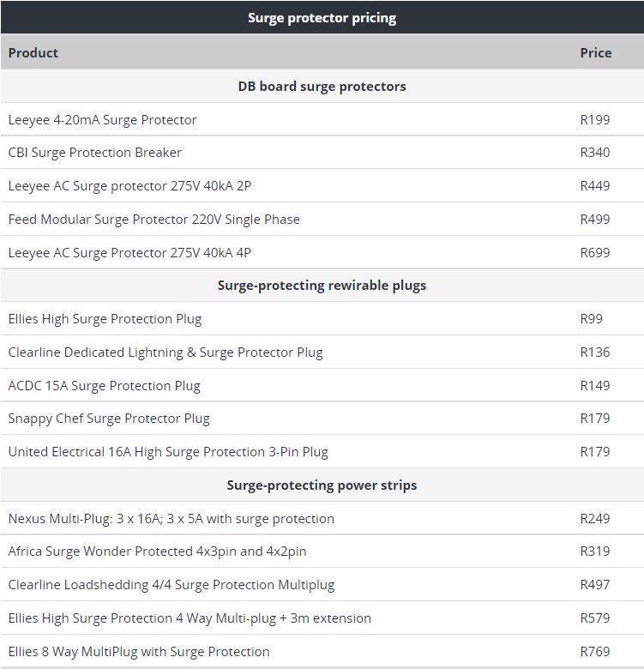
Task: Click the Surge protector pricing title bar
Action: coord(322,17)
